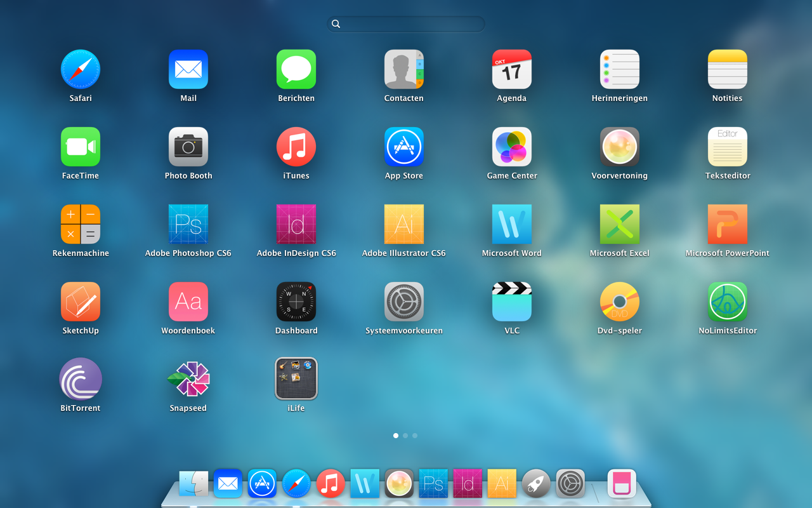Launch NoLimitsEditor
The height and width of the screenshot is (508, 812).
click(x=727, y=302)
